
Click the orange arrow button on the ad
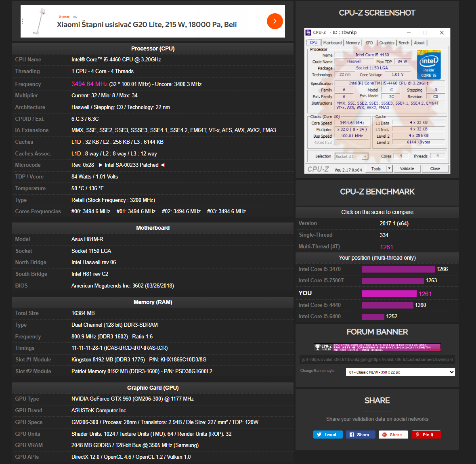[x=275, y=21]
